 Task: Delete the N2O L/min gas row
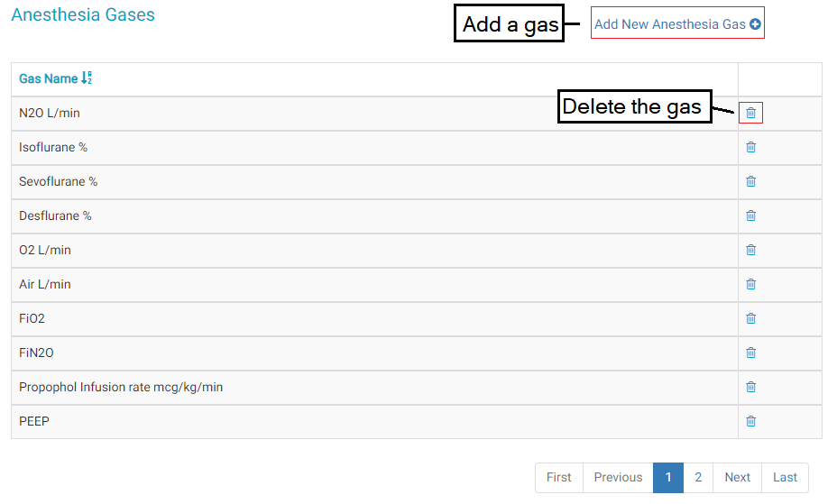[x=750, y=113]
